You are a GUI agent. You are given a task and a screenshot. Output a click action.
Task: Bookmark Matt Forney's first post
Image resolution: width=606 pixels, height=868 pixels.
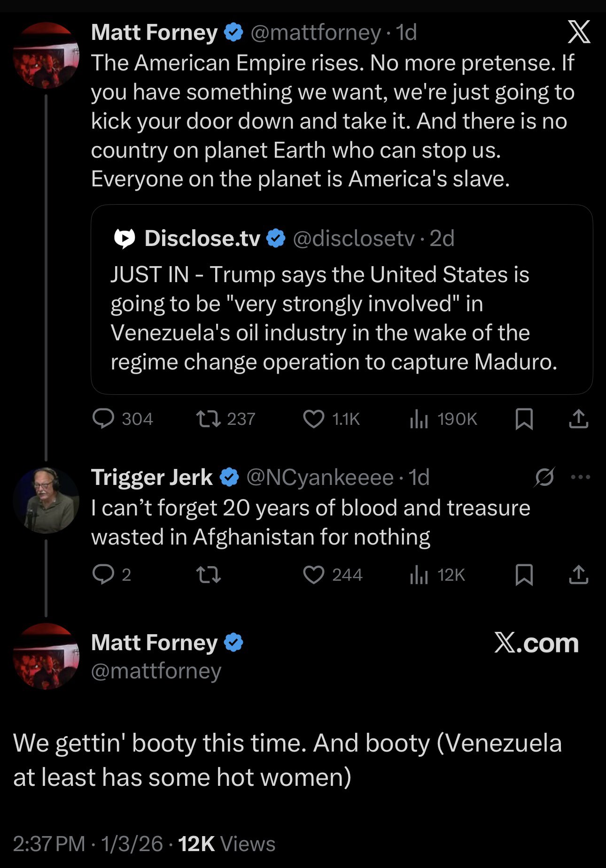click(x=524, y=419)
